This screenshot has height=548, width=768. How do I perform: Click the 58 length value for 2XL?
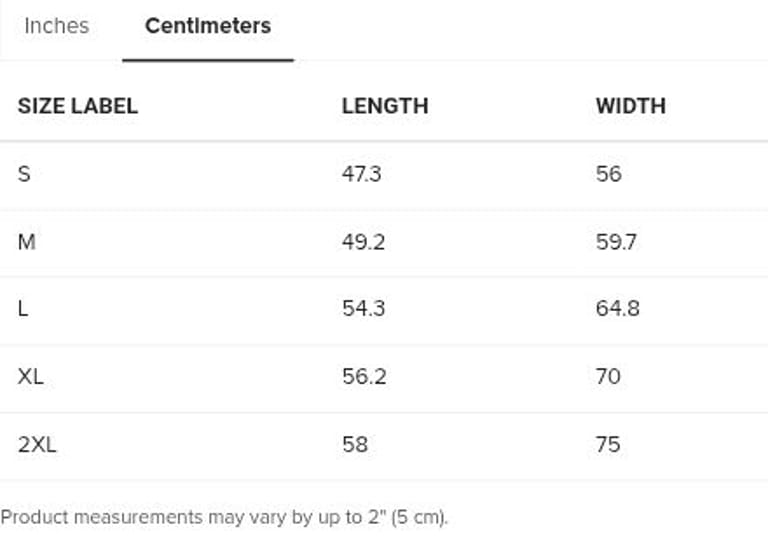pos(355,444)
